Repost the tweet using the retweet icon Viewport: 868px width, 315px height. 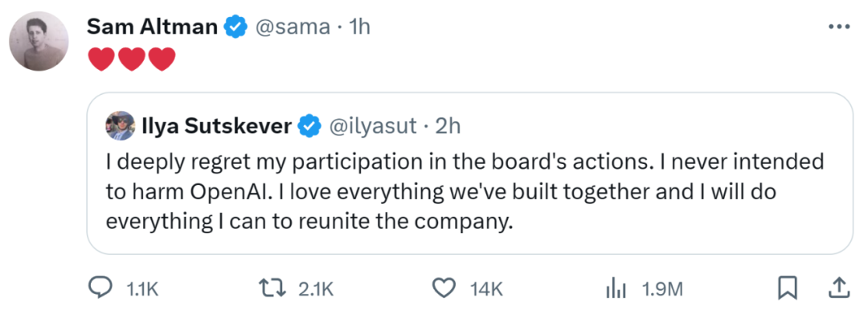tap(273, 288)
